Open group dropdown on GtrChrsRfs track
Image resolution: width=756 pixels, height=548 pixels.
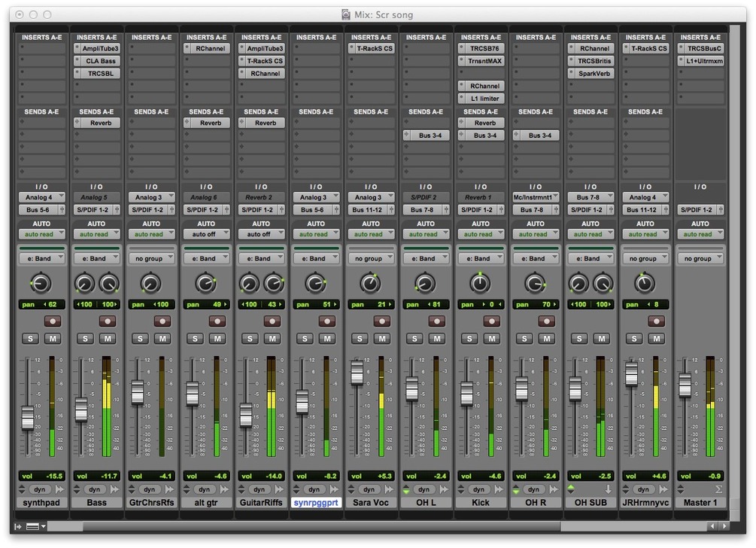click(x=151, y=258)
